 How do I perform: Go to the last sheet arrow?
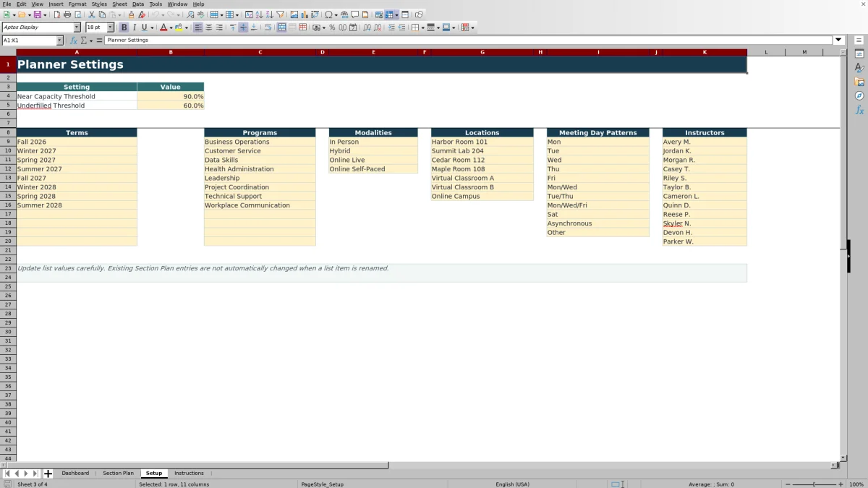[x=35, y=474]
